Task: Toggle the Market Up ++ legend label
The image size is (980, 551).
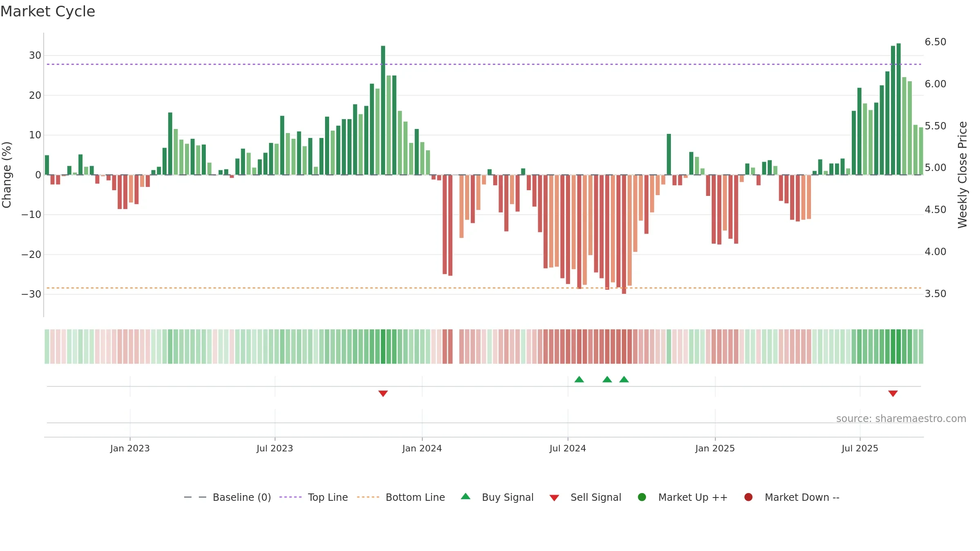Action: [693, 497]
